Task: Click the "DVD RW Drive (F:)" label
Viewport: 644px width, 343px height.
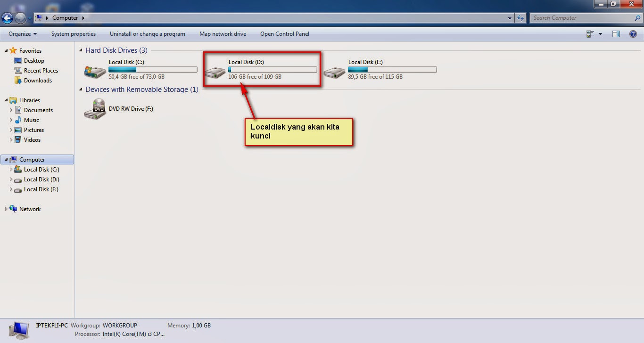Action: coord(131,109)
